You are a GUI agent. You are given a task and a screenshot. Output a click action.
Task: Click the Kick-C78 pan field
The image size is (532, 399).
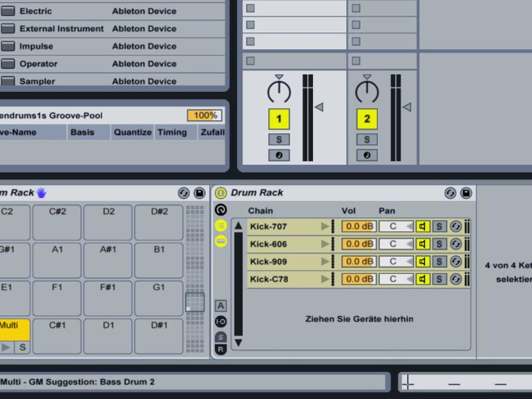coord(396,280)
